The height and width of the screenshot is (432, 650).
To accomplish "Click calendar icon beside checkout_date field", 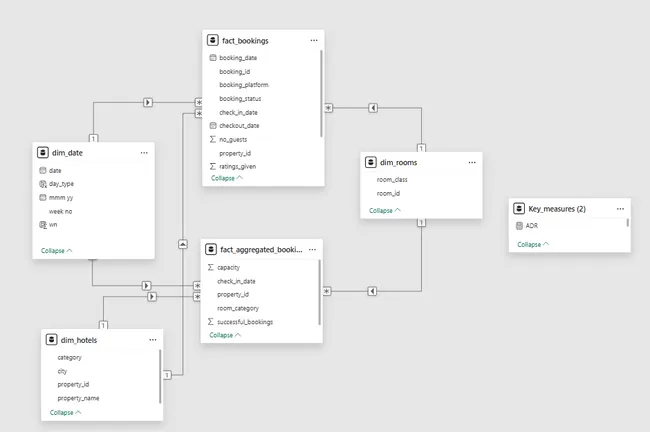I will tap(213, 125).
